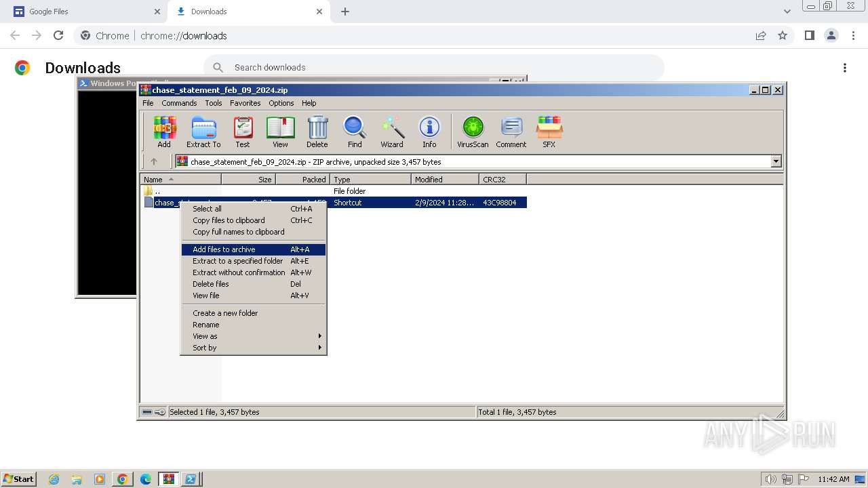Choose Select all in the context menu
Screen dimensions: 868x488
pos(254,209)
